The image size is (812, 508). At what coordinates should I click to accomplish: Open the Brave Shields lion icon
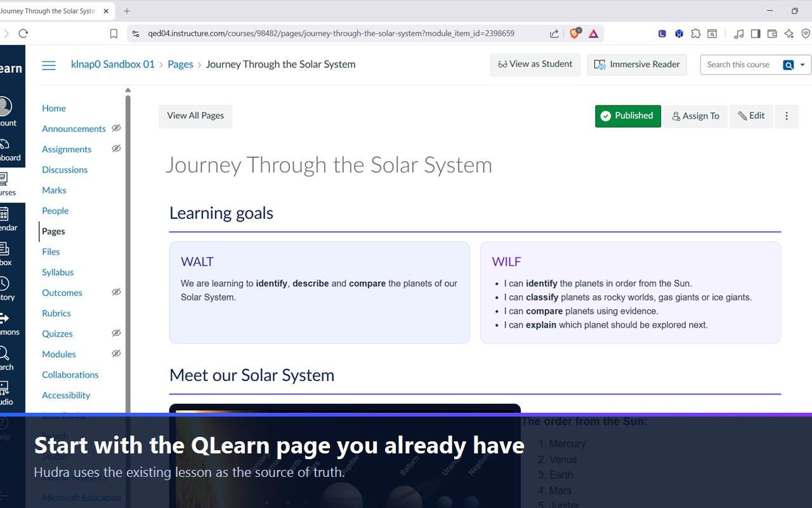575,34
